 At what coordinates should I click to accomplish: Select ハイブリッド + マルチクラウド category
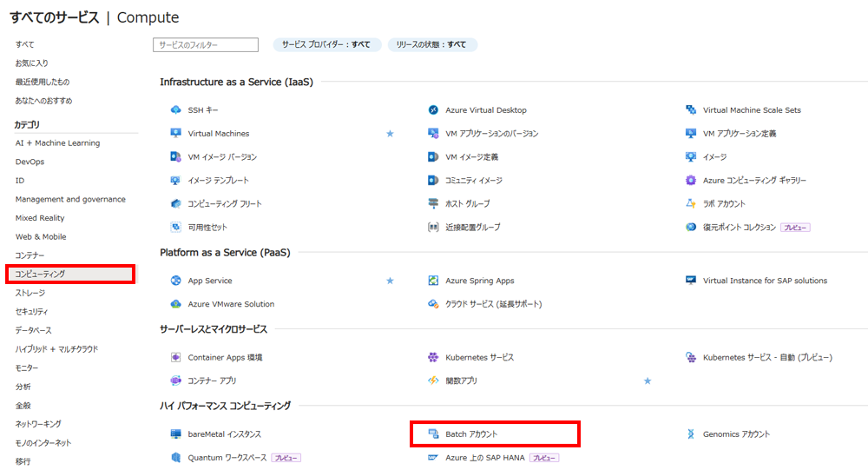56,349
